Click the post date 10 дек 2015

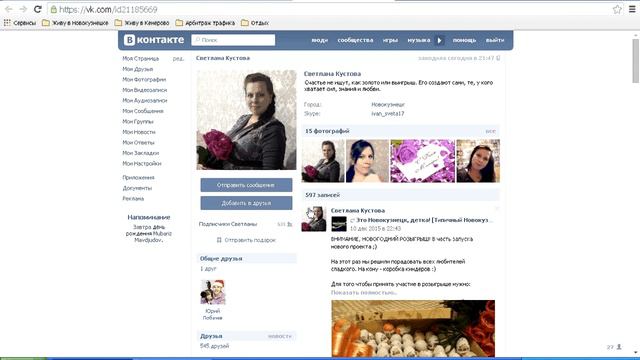click(x=376, y=229)
